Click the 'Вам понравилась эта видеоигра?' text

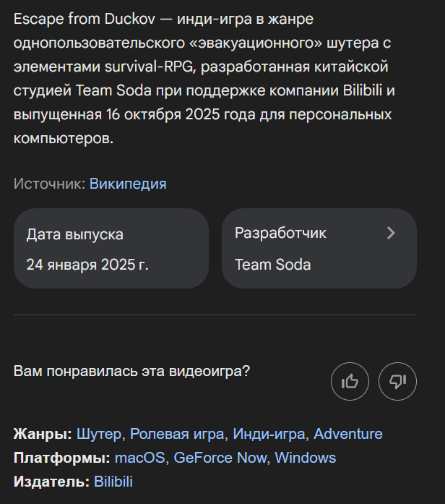[x=131, y=372]
